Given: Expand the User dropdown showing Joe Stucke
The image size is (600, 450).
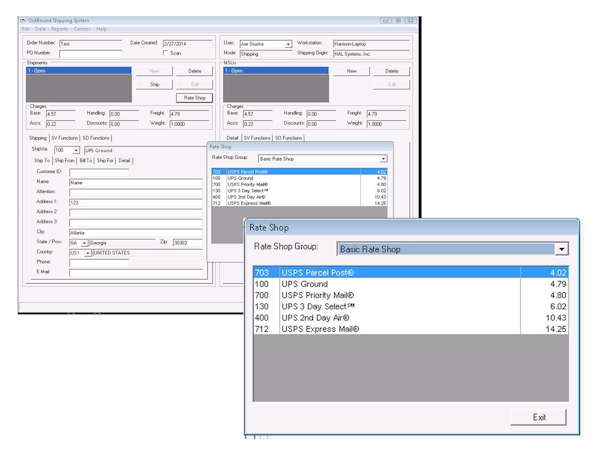Looking at the screenshot, I should (288, 44).
